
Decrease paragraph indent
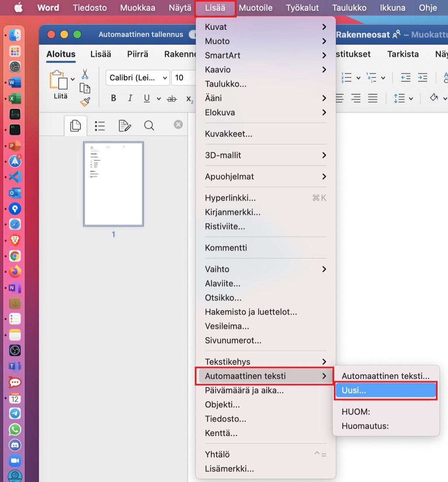(406, 77)
